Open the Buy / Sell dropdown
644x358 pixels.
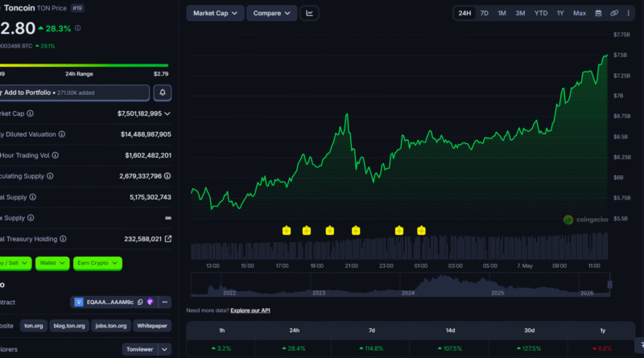[15, 263]
